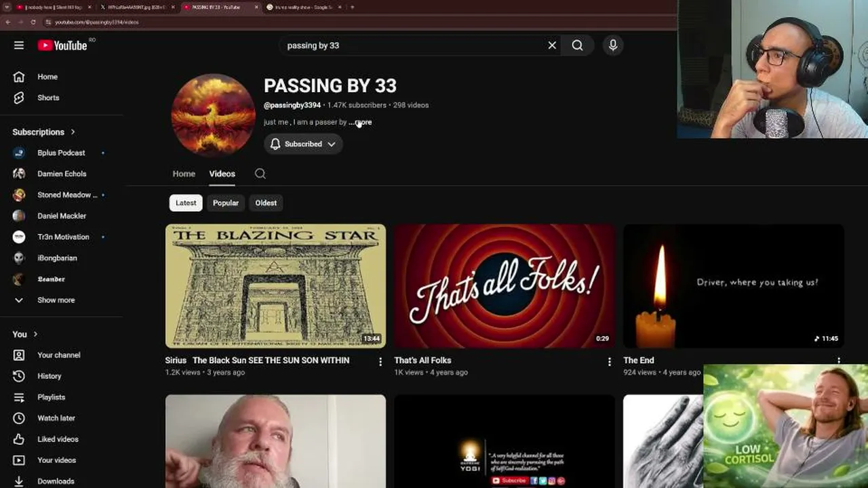
Task: Click the Low Cortisol overlay image
Action: (x=785, y=426)
